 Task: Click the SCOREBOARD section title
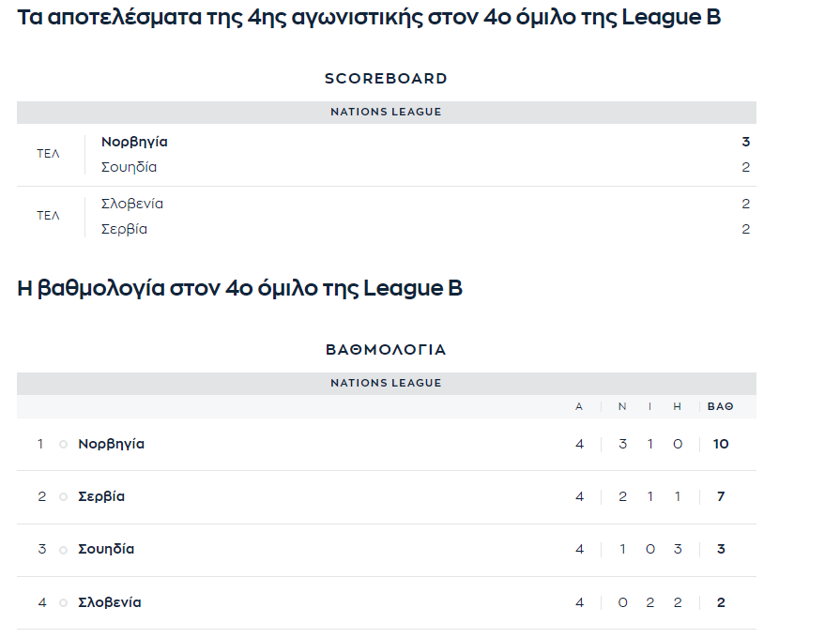click(386, 79)
